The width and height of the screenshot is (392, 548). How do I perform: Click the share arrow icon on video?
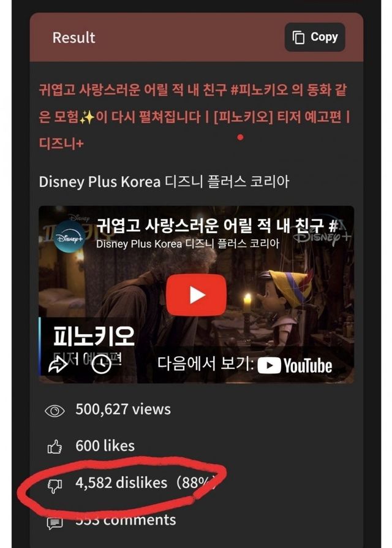point(58,365)
